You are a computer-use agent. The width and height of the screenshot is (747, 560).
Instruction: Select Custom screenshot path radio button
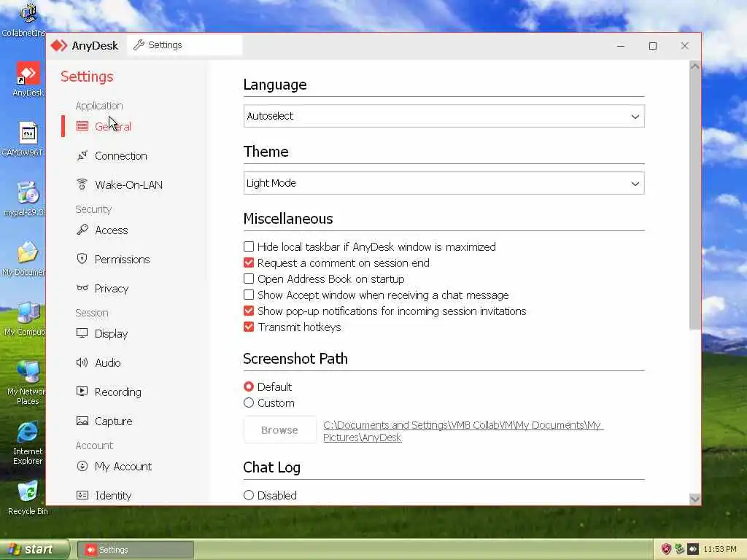(249, 402)
